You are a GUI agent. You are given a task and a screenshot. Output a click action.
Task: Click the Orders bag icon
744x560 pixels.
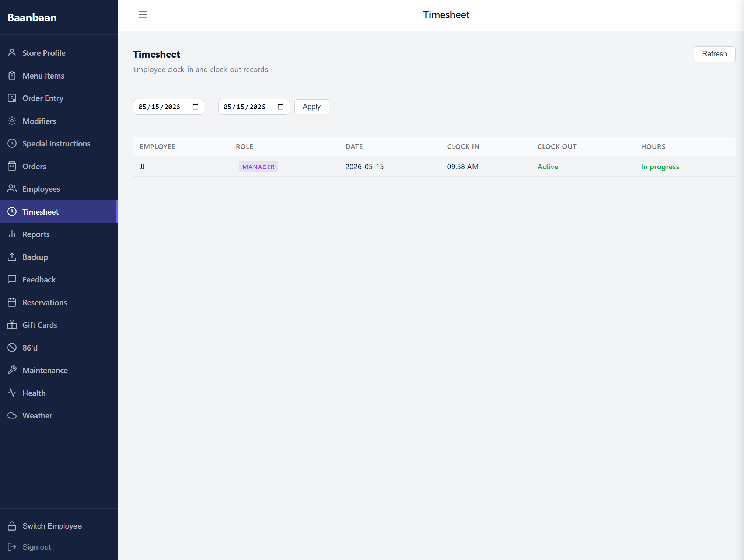coord(12,166)
